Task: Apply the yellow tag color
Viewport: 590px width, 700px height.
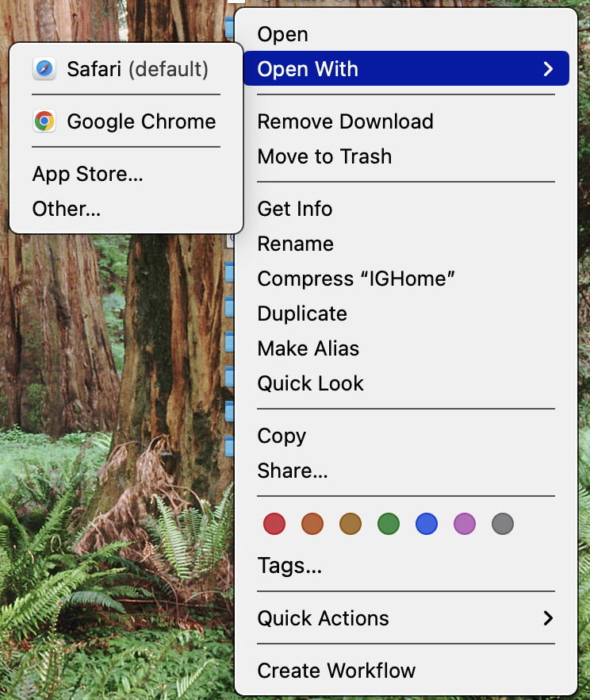Action: tap(350, 523)
